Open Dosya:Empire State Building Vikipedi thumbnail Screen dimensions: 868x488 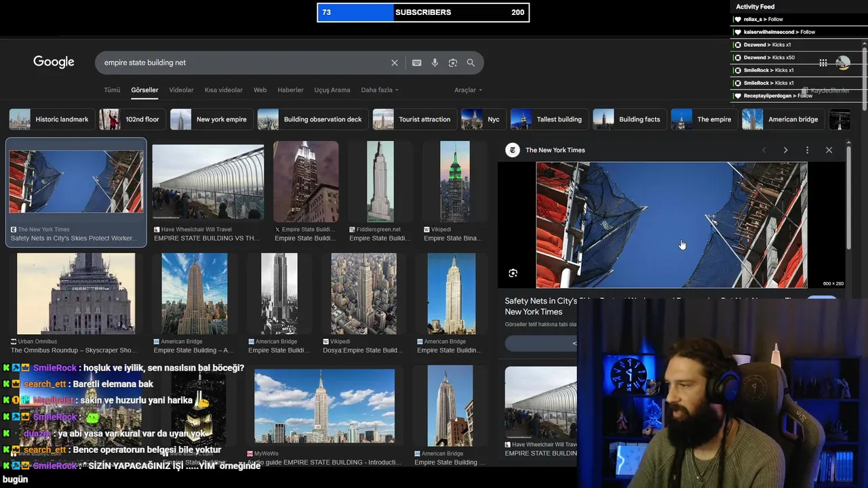tap(363, 293)
